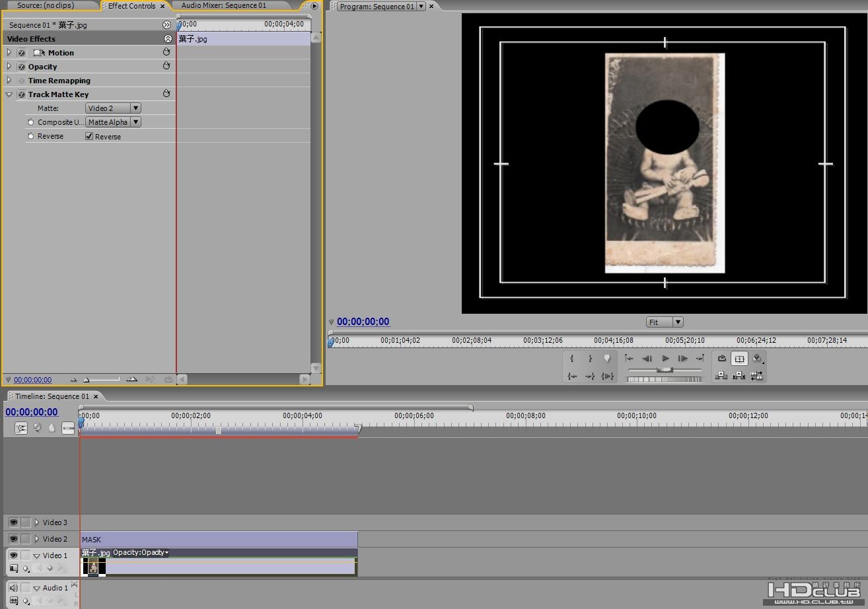Click the Lift button in Program monitor
The width and height of the screenshot is (868, 609).
coord(721,376)
